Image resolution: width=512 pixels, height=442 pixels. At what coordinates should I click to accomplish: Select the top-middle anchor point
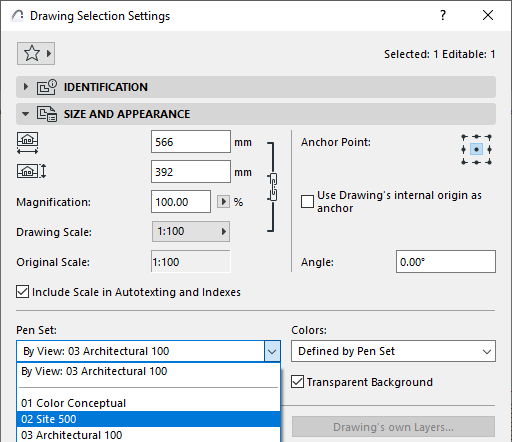476,137
